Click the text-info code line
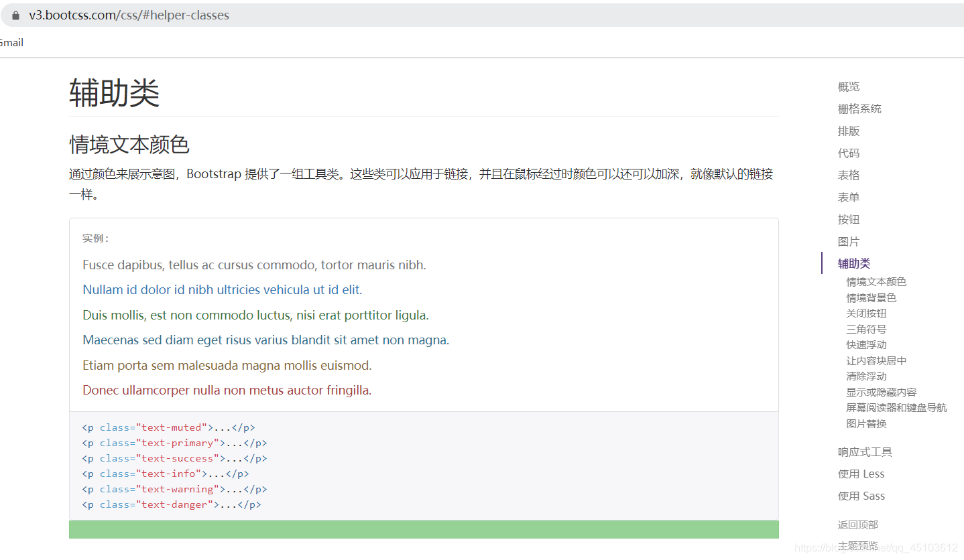The image size is (964, 560). [166, 474]
